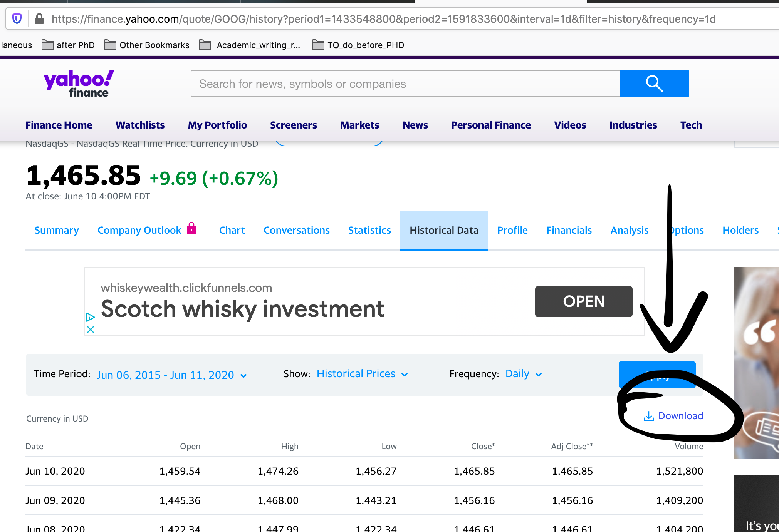Click the blue search magnifier button
Viewport: 779px width, 532px height.
coord(654,84)
